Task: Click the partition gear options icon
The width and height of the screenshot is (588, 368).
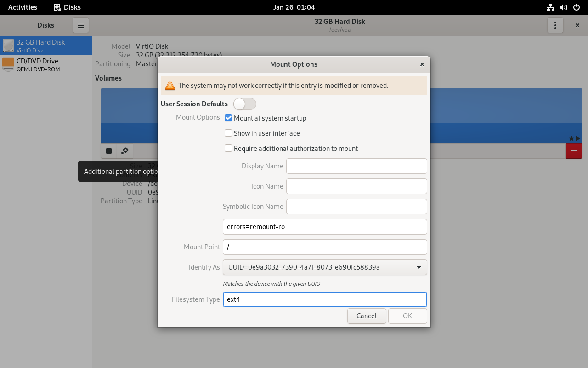Action: pos(124,150)
